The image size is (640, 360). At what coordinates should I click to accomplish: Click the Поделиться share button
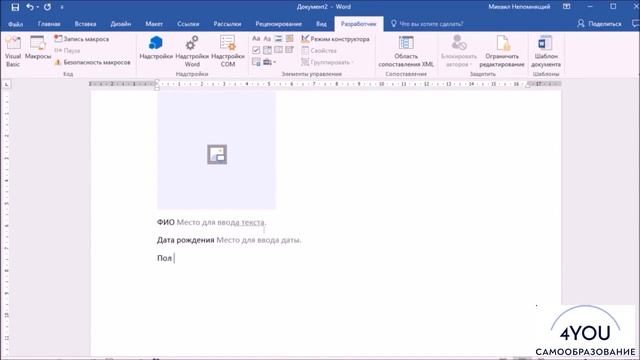[599, 24]
